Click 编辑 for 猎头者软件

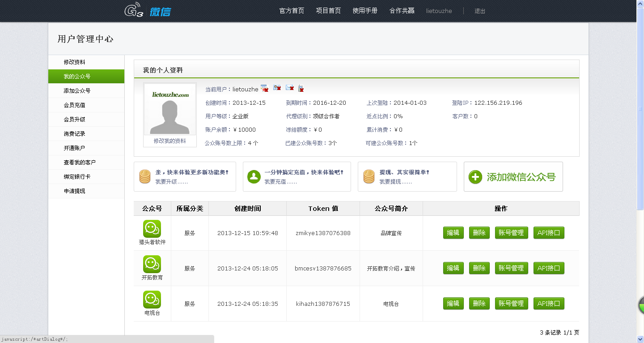click(453, 233)
